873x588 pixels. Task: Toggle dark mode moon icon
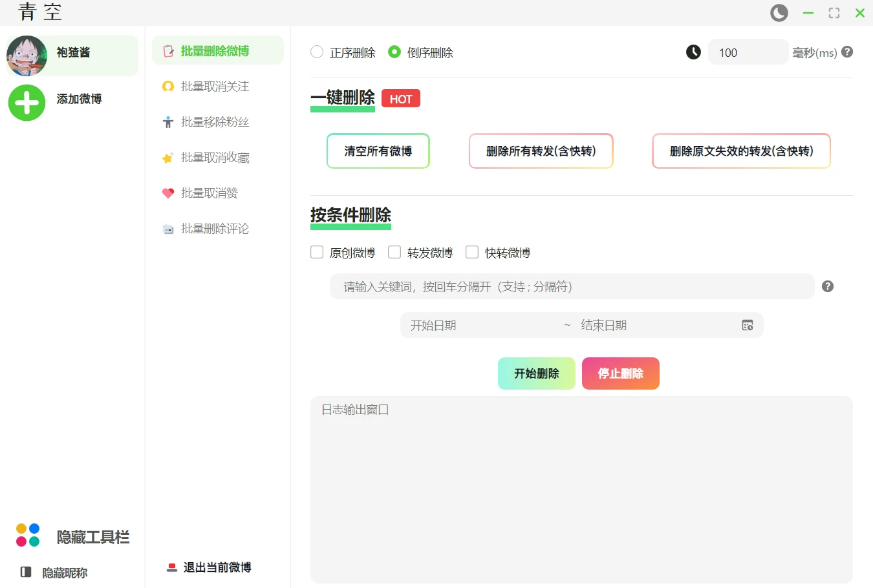(779, 13)
